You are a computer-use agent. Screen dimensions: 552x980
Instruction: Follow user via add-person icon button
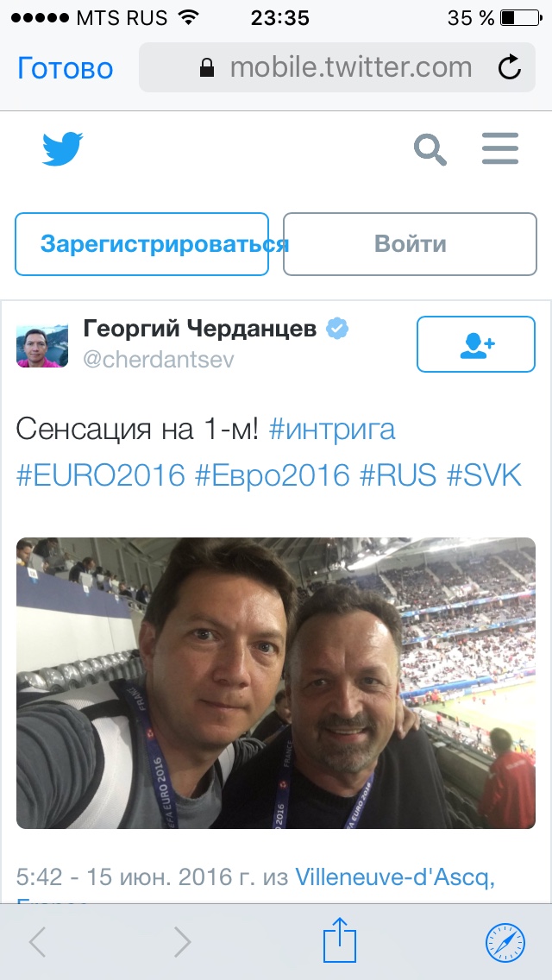coord(476,343)
